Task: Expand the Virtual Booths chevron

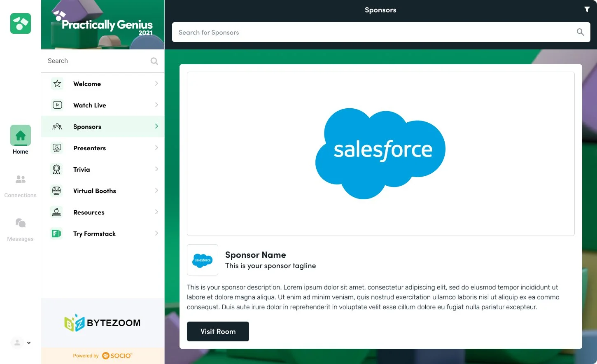Action: 156,191
